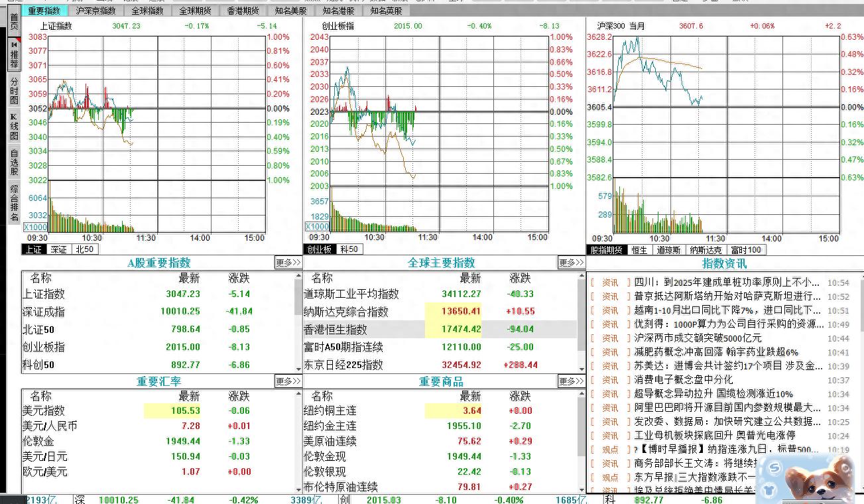The image size is (864, 504).
Task: Switch second chart to 科50
Action: click(349, 249)
